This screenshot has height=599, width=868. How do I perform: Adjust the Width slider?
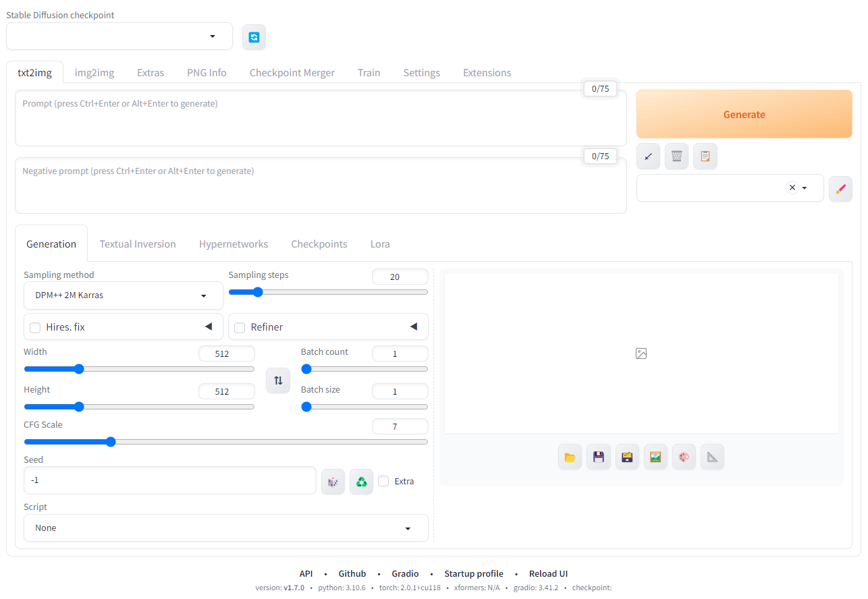coord(139,369)
